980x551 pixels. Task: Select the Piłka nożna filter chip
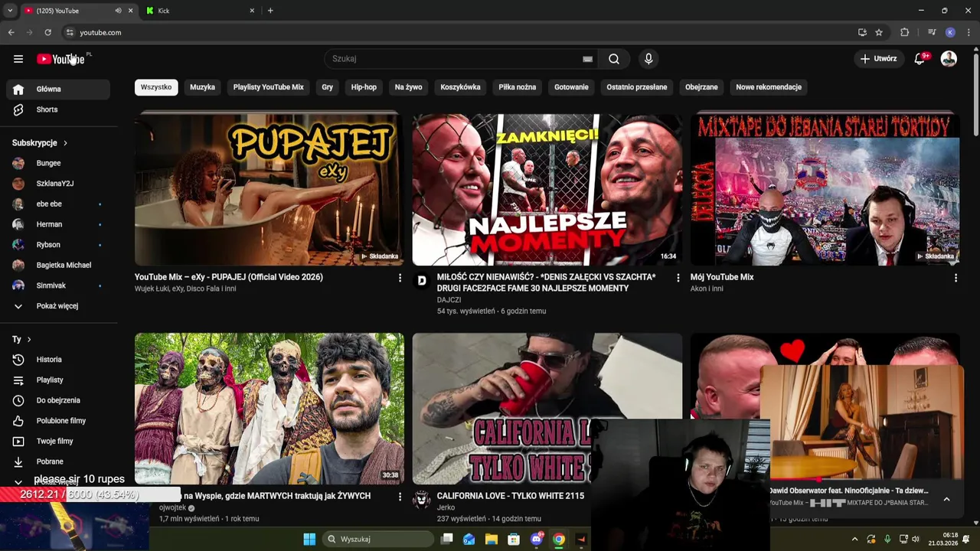click(518, 87)
